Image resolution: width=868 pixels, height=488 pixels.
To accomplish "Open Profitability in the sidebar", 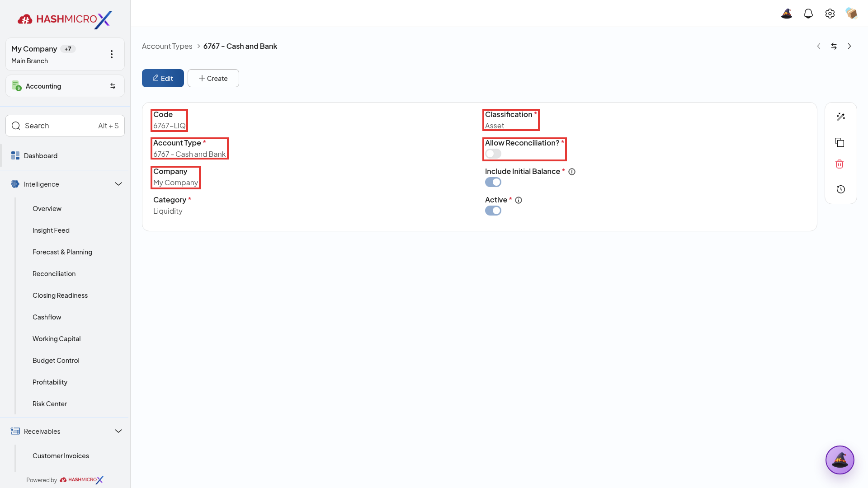I will [50, 382].
